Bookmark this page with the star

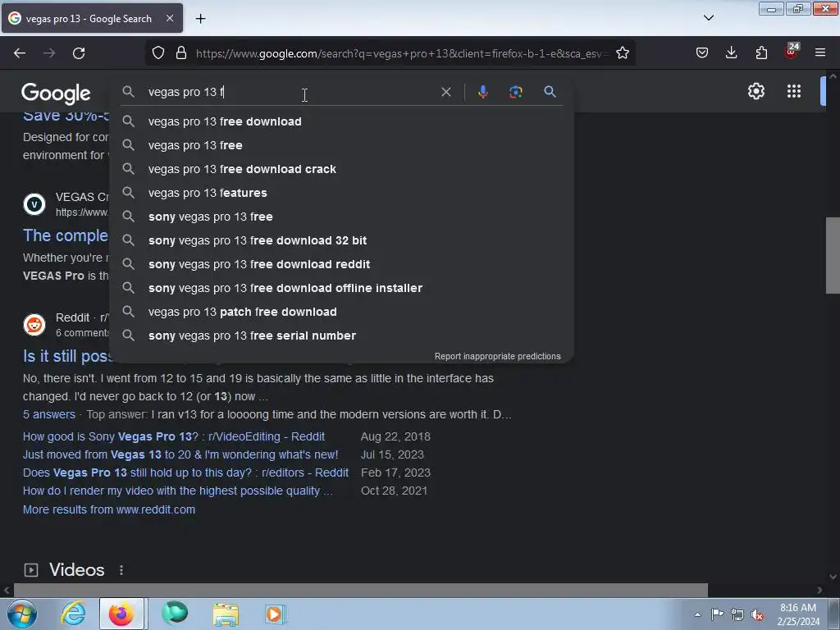click(x=623, y=53)
